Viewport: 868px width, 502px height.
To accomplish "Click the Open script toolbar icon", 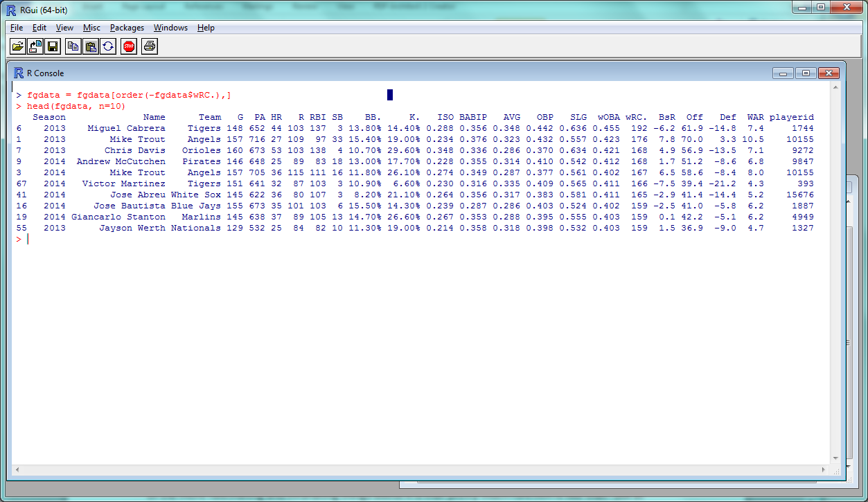I will [x=17, y=46].
